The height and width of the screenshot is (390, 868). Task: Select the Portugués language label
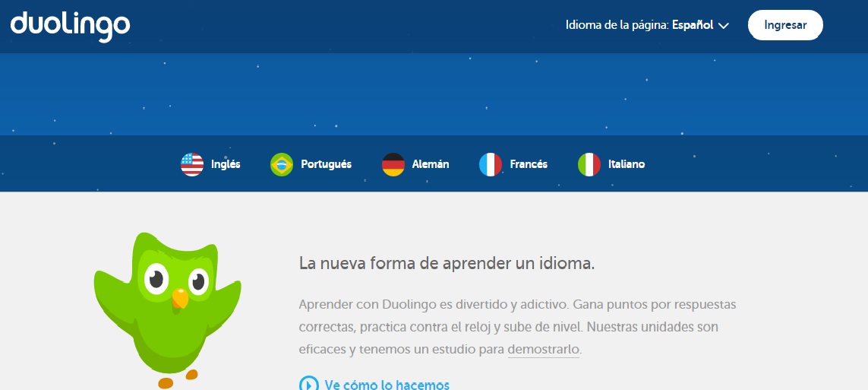(x=326, y=164)
